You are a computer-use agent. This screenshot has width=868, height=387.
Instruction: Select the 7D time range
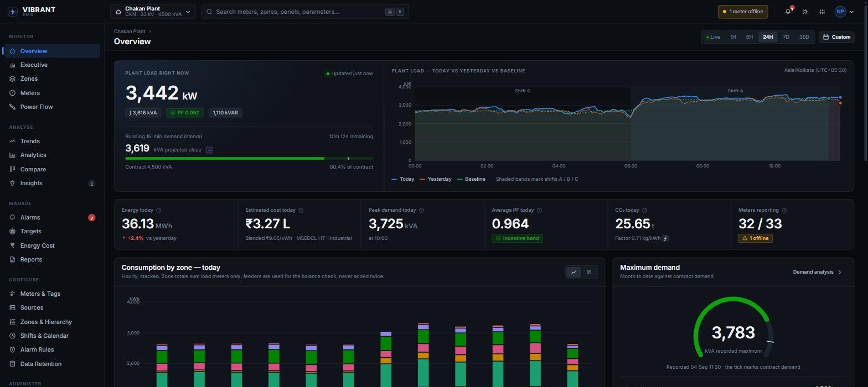pyautogui.click(x=786, y=37)
